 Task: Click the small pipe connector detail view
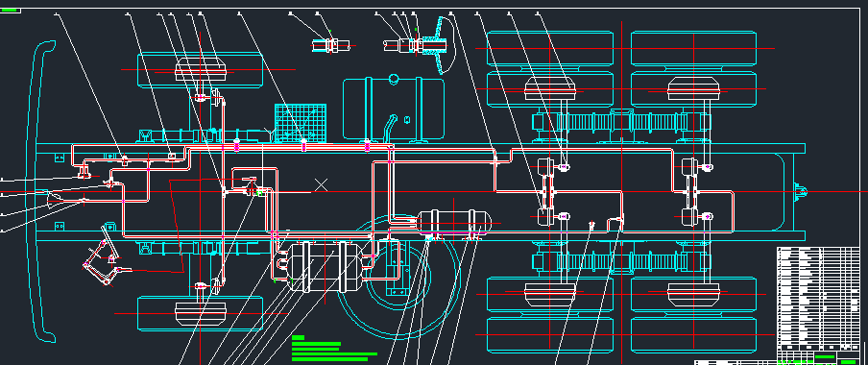coord(331,45)
